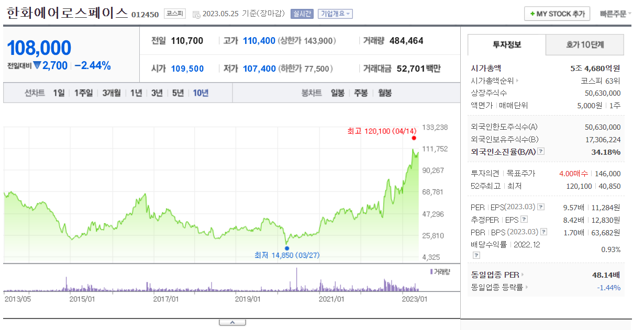This screenshot has width=644, height=330.
Task: Collapse chart using the bottom arrow handle
Action: pos(232,322)
